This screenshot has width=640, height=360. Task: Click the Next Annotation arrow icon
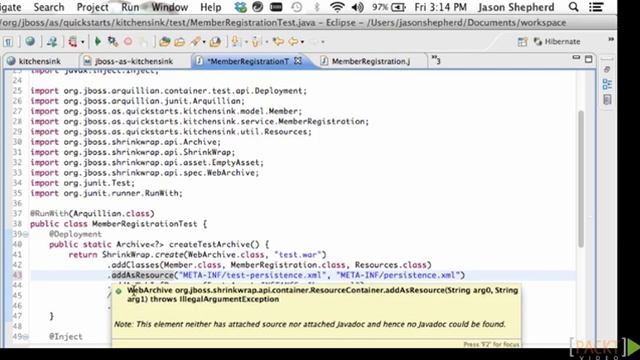[x=236, y=41]
